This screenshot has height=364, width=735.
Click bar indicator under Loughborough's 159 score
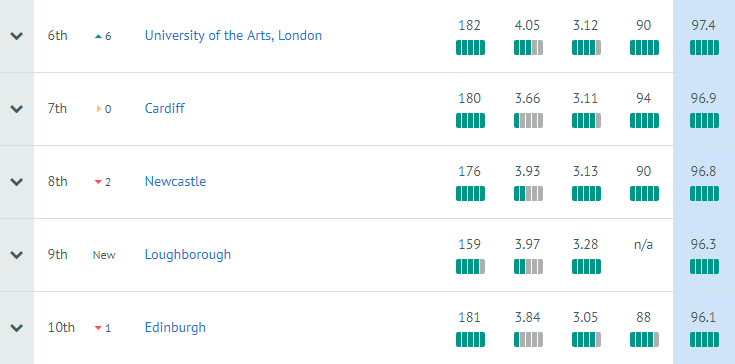point(470,267)
